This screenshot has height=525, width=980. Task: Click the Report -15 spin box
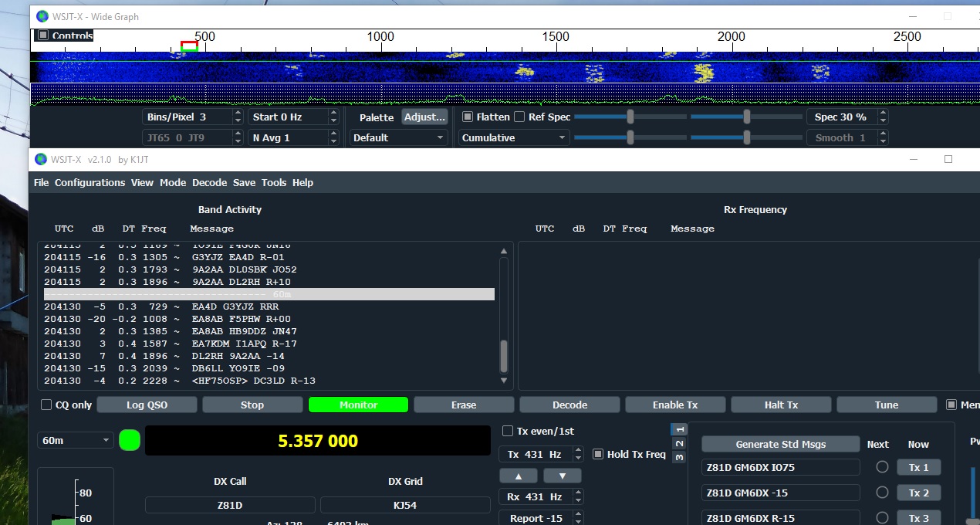click(x=541, y=518)
